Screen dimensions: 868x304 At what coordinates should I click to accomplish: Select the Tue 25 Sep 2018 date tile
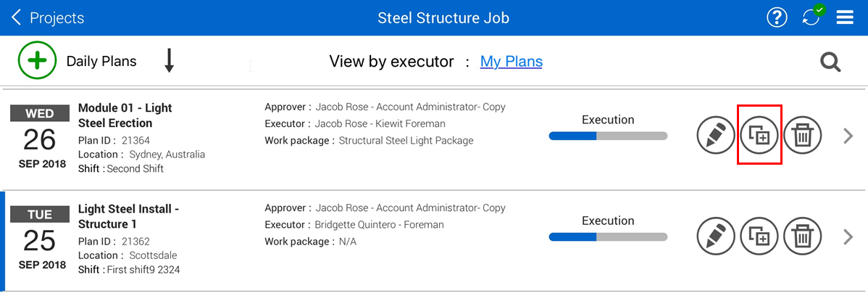[x=40, y=239]
